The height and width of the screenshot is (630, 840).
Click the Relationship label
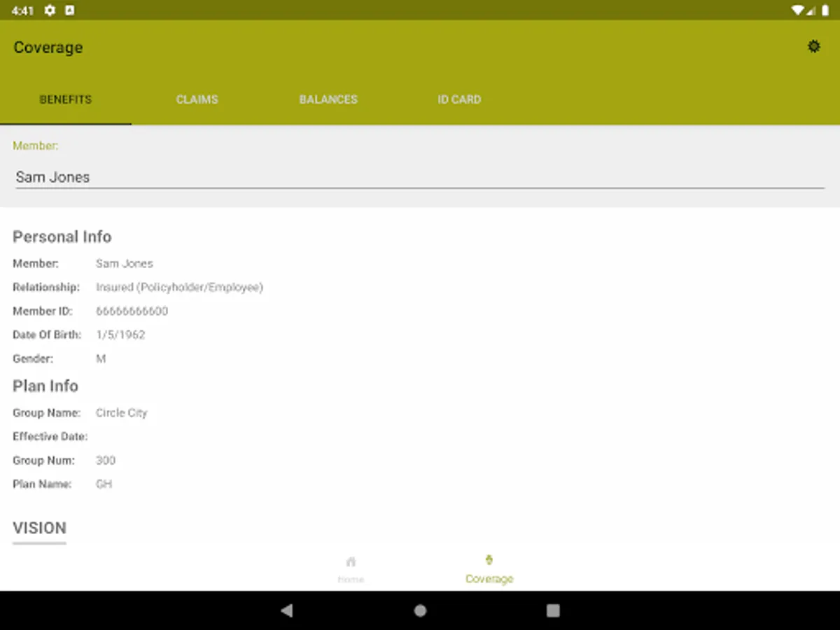[x=46, y=287]
